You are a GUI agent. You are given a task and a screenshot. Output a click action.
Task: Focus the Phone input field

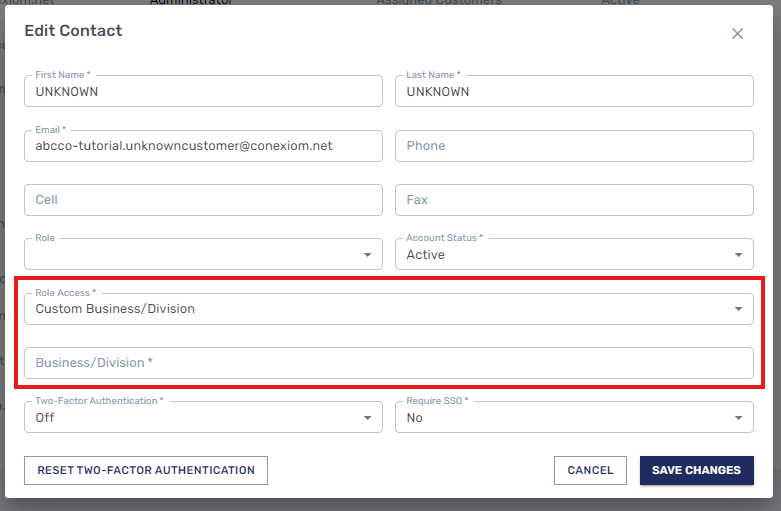coord(574,146)
